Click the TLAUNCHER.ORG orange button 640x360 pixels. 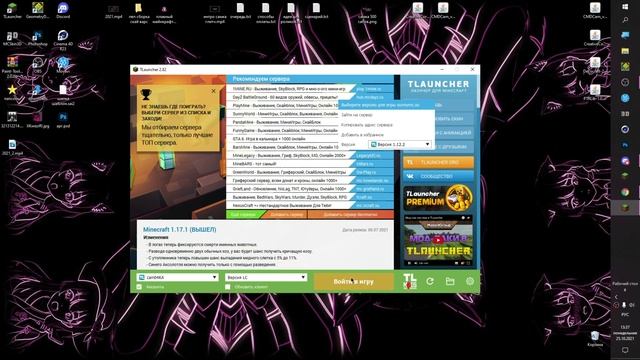coord(438,162)
